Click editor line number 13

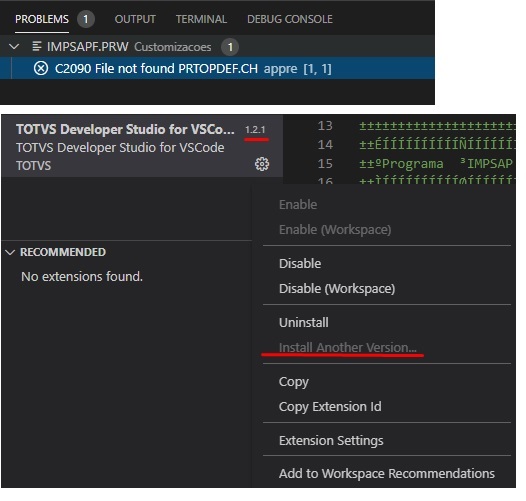[325, 126]
